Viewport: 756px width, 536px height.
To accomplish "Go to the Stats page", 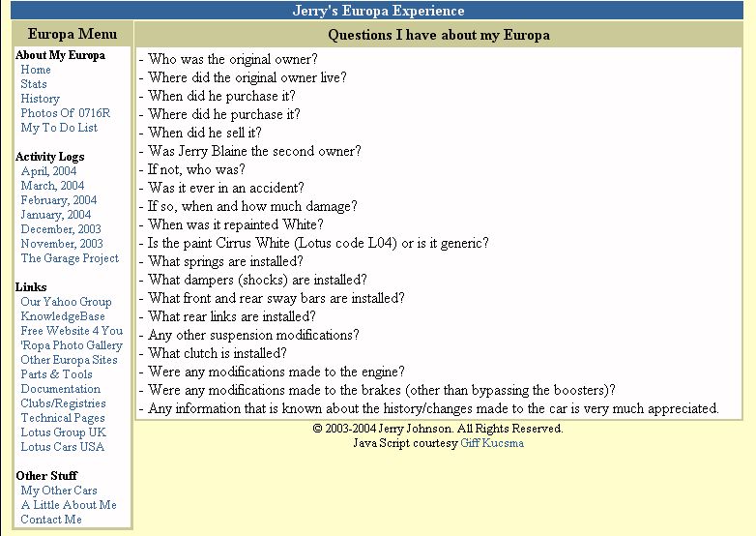I will pos(34,84).
